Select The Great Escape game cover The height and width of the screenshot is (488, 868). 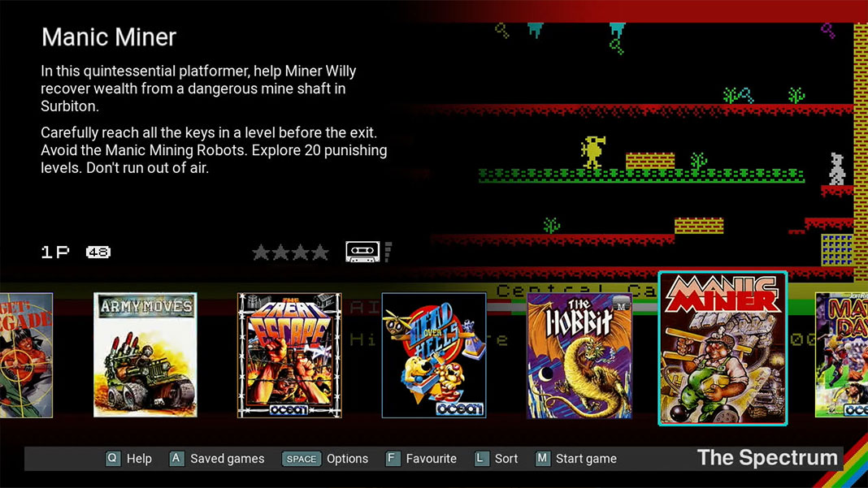point(289,355)
